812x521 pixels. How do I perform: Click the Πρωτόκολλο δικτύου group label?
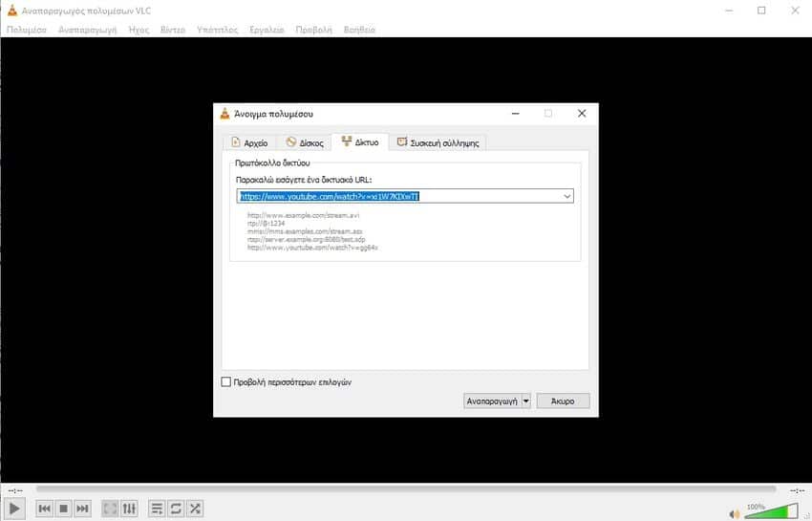[x=272, y=163]
